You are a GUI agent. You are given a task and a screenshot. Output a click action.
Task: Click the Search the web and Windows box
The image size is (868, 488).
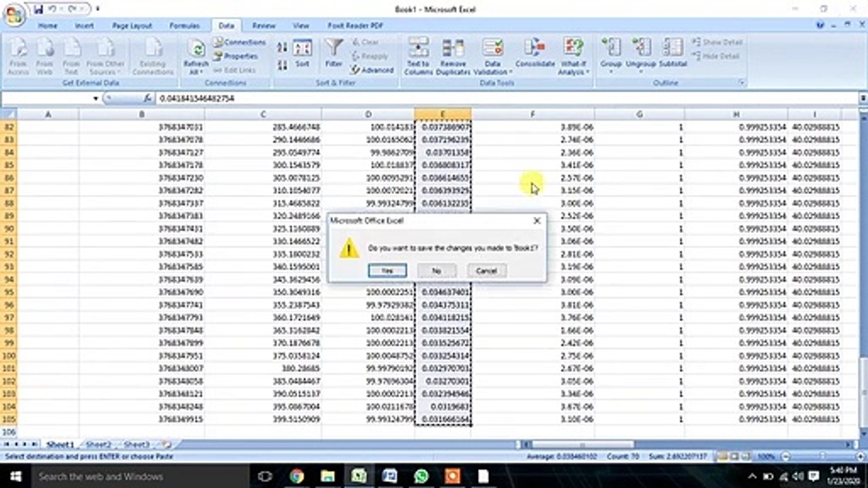click(x=139, y=476)
